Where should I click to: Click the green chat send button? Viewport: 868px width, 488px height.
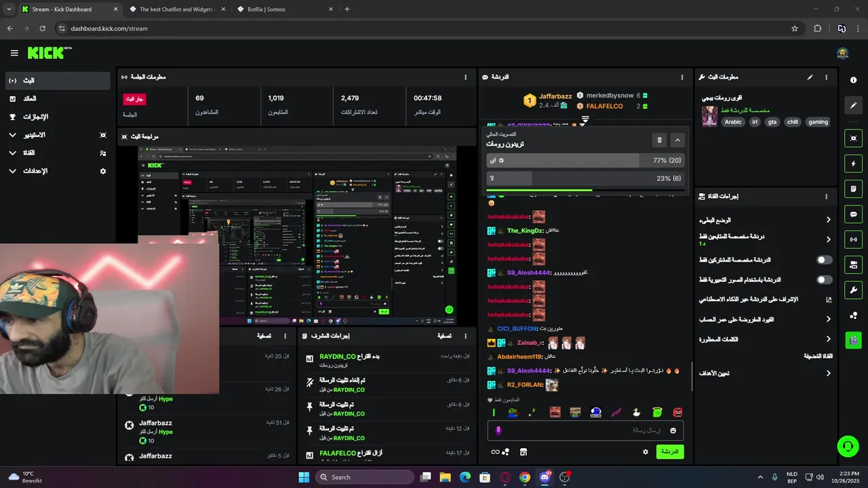click(670, 451)
